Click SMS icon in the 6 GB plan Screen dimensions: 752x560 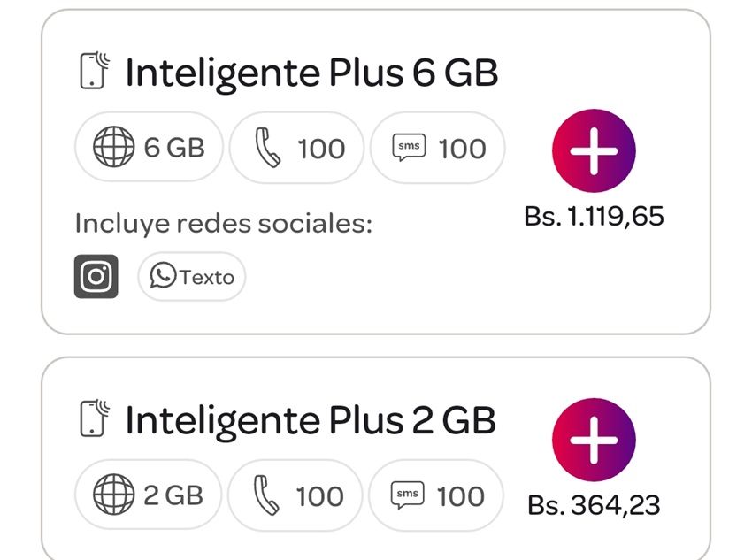click(409, 148)
